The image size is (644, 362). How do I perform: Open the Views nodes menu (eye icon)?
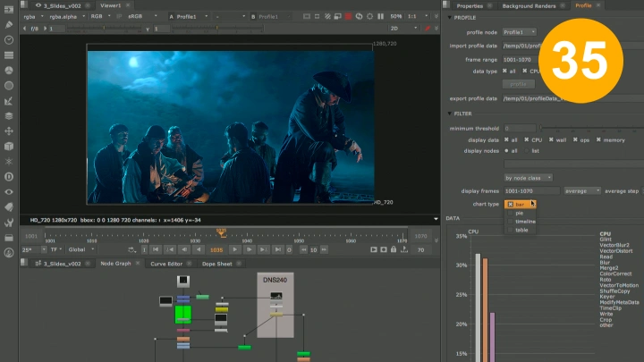coord(9,191)
